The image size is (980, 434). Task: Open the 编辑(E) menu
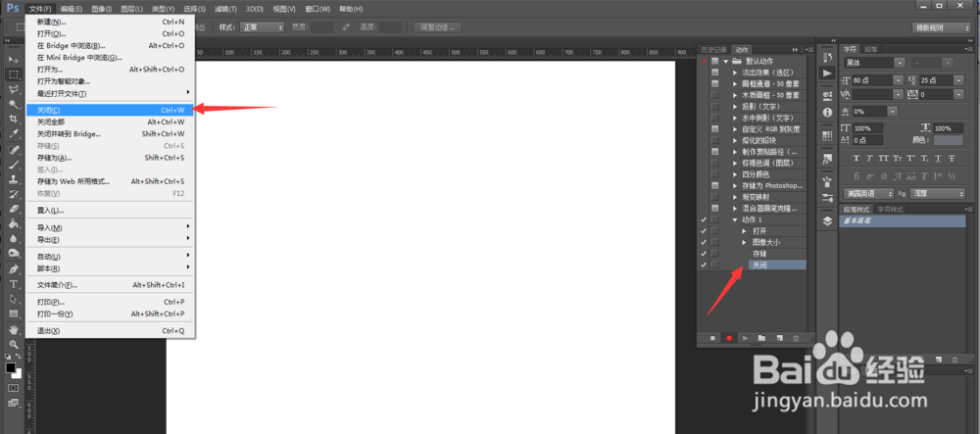click(x=70, y=9)
